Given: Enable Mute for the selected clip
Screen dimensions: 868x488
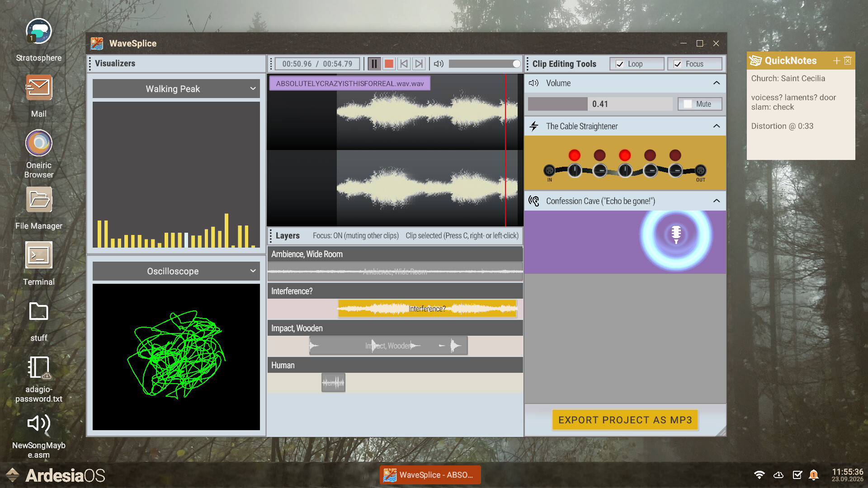Looking at the screenshot, I should point(687,103).
